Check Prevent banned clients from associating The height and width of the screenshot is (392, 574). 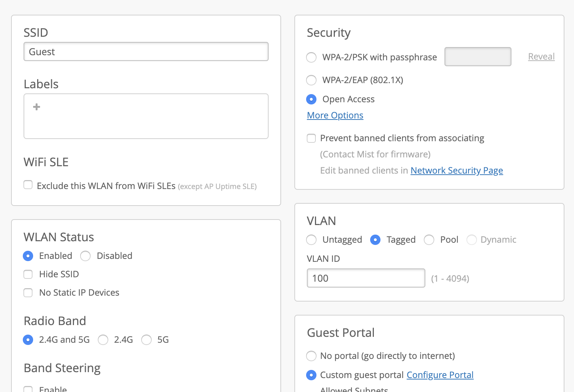click(x=311, y=138)
